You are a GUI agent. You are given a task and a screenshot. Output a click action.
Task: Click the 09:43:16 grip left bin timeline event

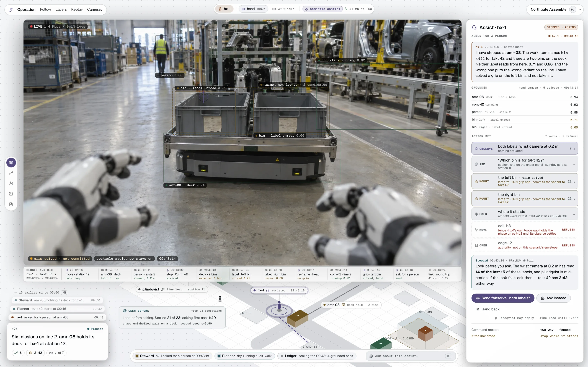click(x=376, y=274)
